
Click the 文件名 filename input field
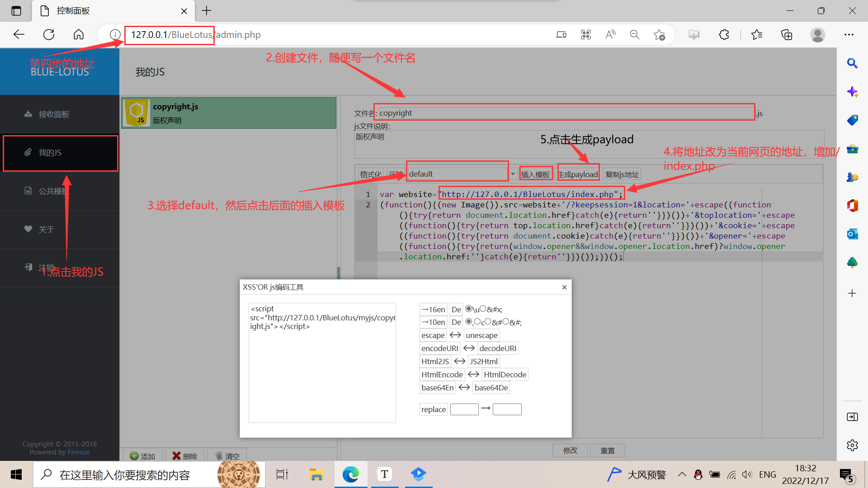(x=566, y=113)
